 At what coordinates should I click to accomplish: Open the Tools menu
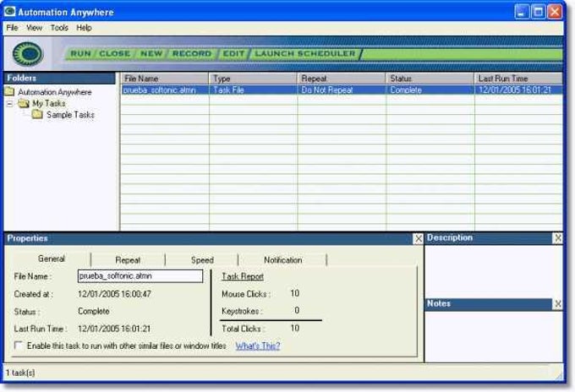click(x=59, y=28)
